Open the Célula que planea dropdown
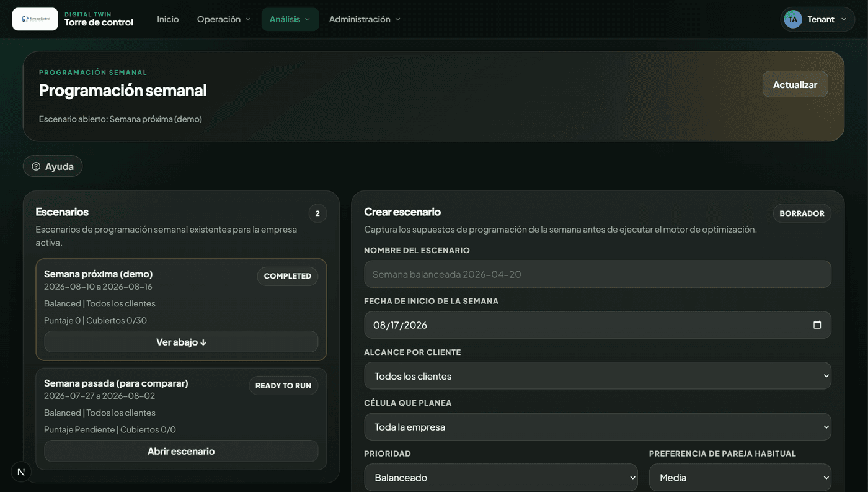 click(x=598, y=427)
